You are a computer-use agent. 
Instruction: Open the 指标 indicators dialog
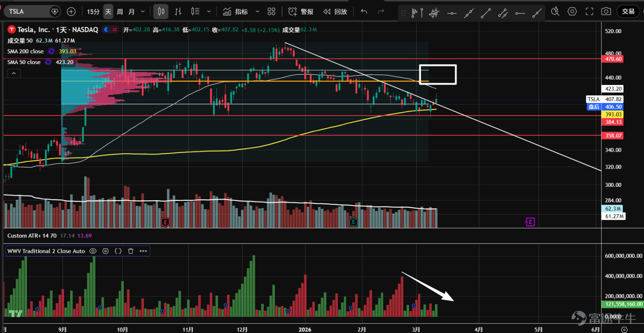(235, 12)
